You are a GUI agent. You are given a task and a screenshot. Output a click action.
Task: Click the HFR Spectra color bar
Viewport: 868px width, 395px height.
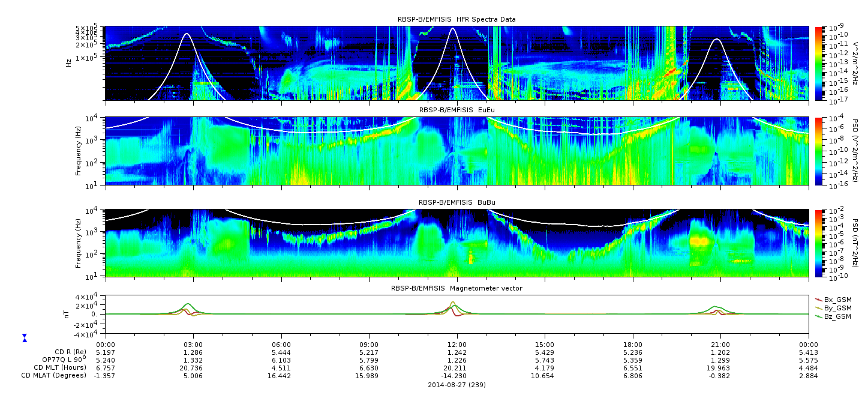pyautogui.click(x=819, y=63)
